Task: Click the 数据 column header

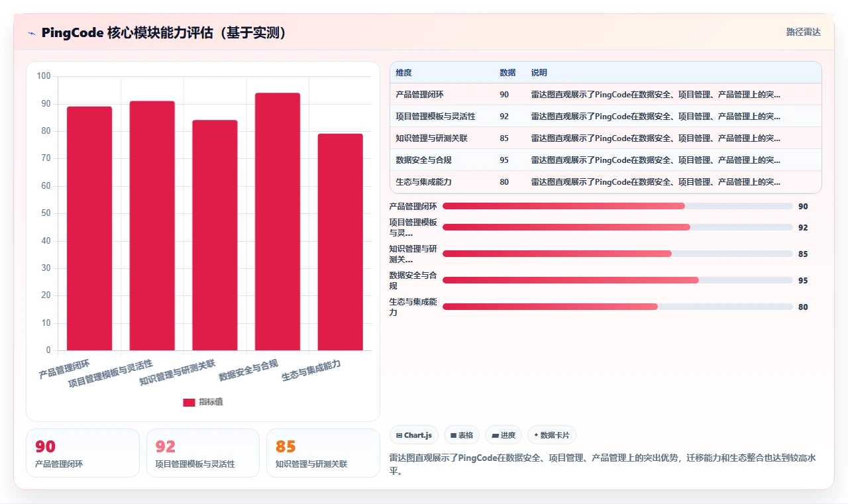Action: 507,73
